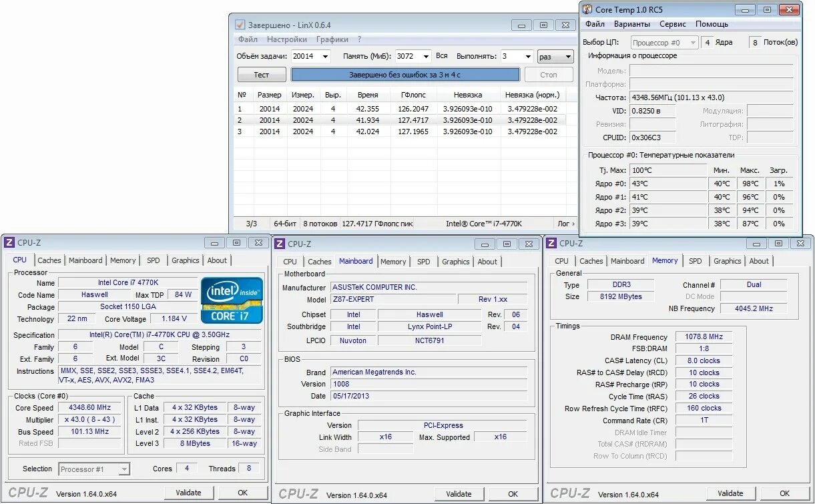This screenshot has height=504, width=815.
Task: Switch to Graphics tab in middle CPU-Z window
Action: point(456,262)
